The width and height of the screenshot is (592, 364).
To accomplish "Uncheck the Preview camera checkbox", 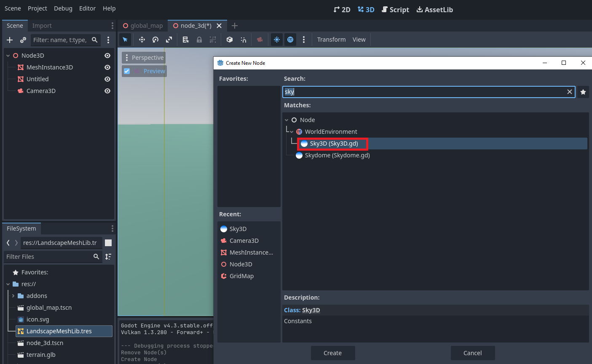I will tap(127, 71).
